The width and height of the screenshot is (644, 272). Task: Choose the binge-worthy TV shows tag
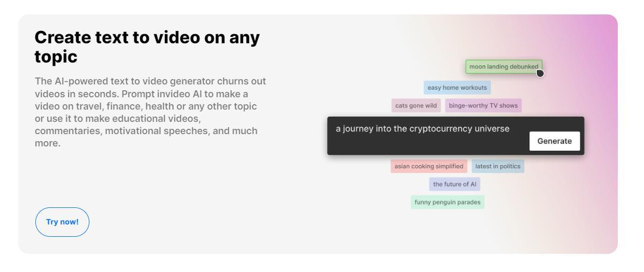tap(483, 105)
